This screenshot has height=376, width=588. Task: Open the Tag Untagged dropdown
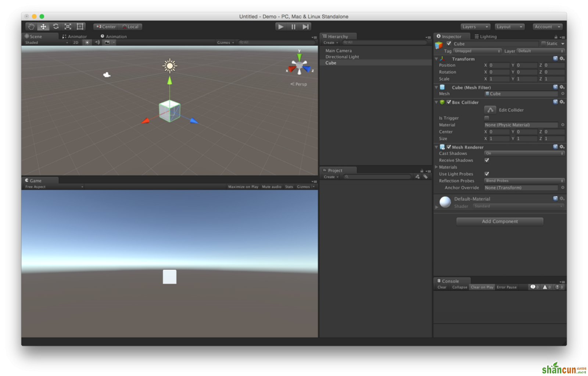coord(477,51)
